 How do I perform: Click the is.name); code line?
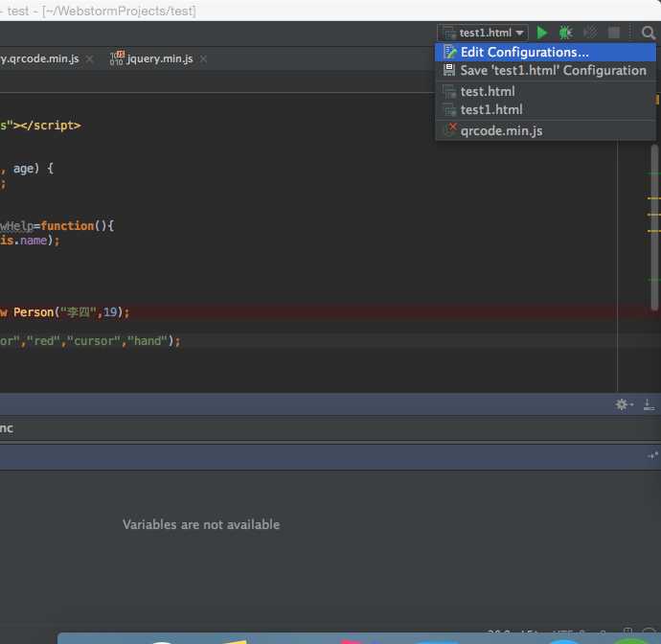(30, 241)
